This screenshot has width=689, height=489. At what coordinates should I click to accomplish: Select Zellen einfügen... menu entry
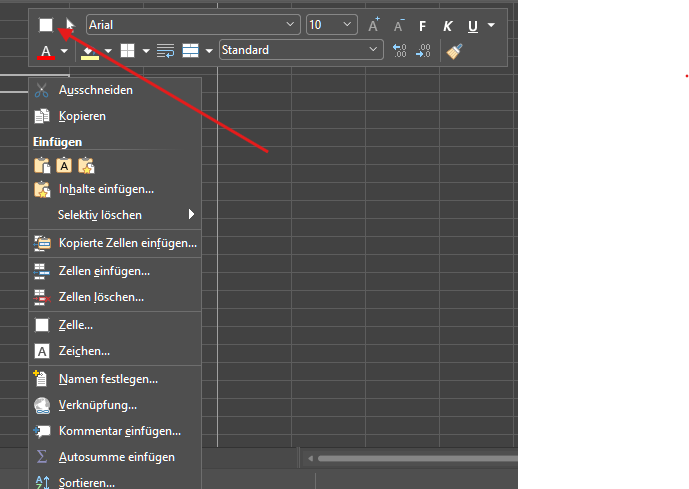(x=115, y=271)
